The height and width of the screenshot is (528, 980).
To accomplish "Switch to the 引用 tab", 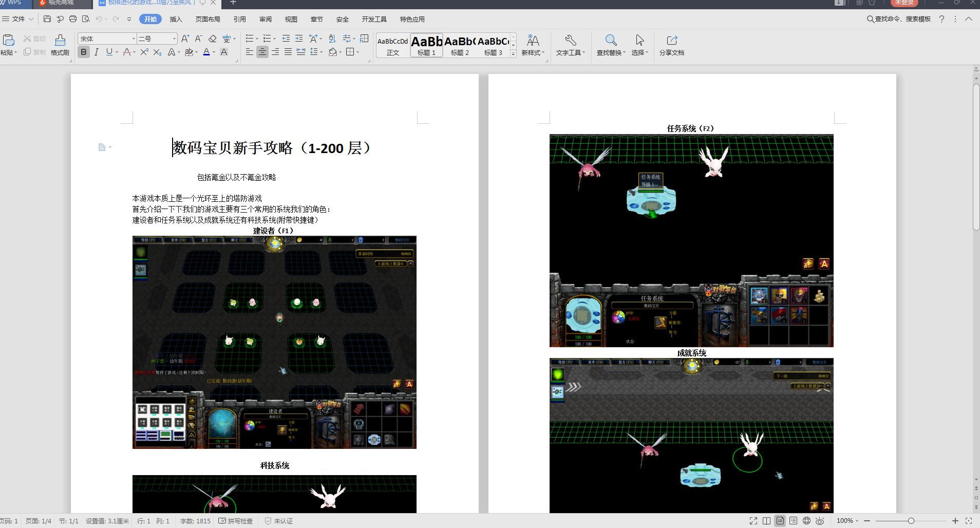I will tap(240, 19).
